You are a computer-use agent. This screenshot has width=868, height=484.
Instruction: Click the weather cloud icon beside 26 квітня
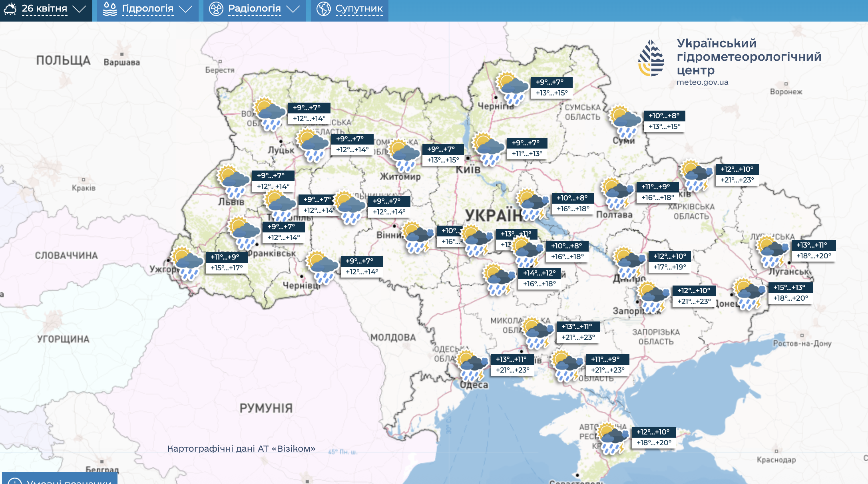coord(10,9)
